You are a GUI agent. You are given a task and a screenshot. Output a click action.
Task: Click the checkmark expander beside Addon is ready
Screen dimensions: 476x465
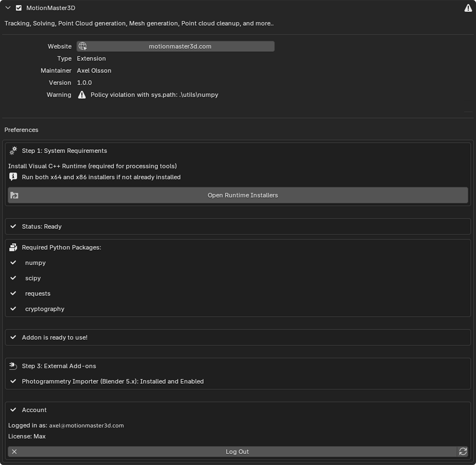pyautogui.click(x=13, y=337)
